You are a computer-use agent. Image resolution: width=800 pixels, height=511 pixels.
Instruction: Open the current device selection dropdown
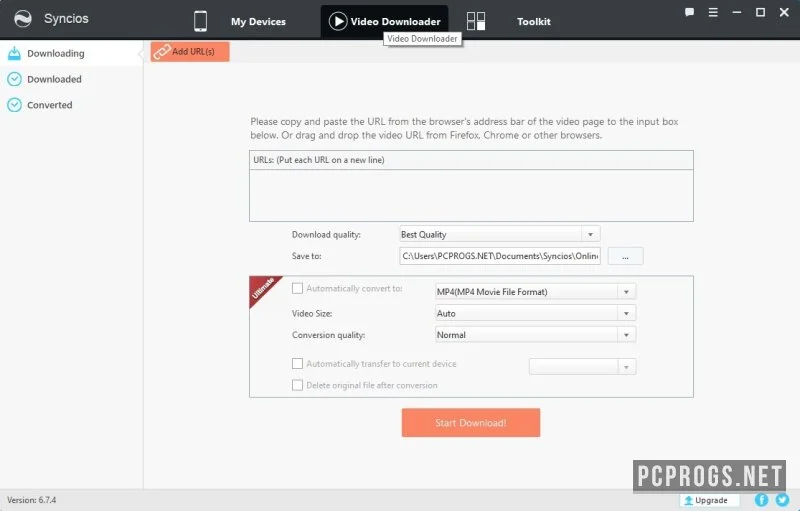click(583, 367)
